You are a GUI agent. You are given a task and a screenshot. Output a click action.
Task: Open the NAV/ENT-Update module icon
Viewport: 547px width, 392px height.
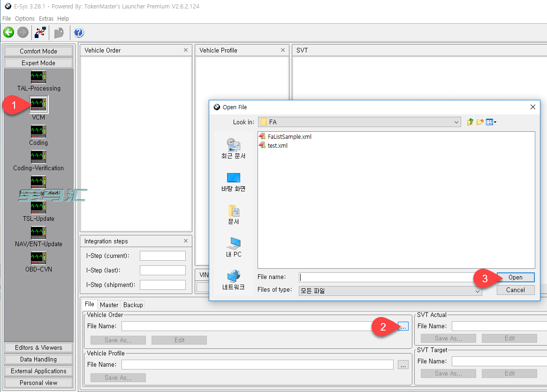38,233
